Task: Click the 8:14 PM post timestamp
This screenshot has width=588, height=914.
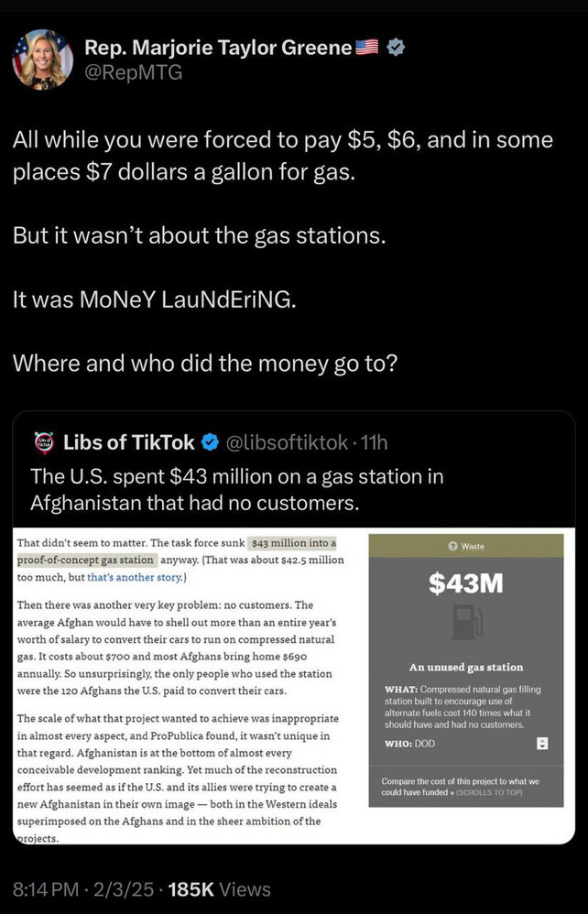Action: pyautogui.click(x=48, y=888)
